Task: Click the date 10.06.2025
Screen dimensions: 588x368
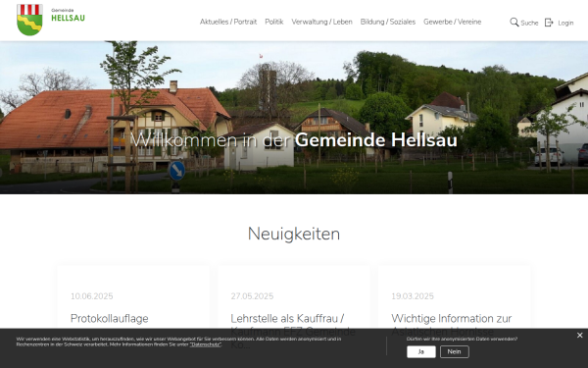Action: 92,296
